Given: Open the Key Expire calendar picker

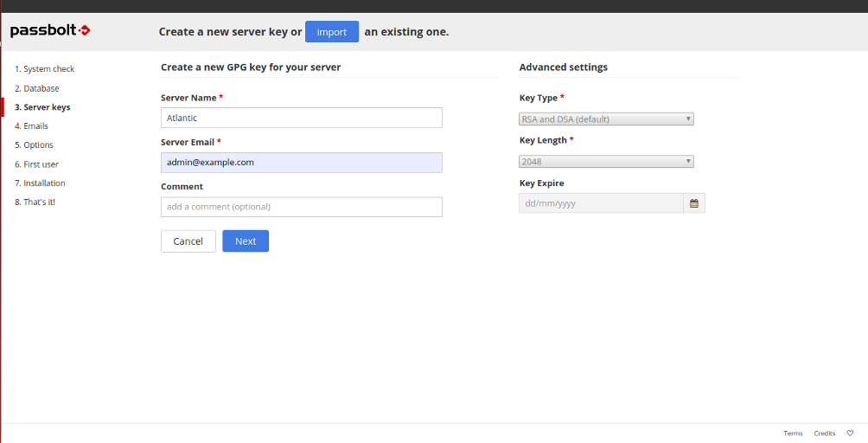Looking at the screenshot, I should tap(694, 203).
